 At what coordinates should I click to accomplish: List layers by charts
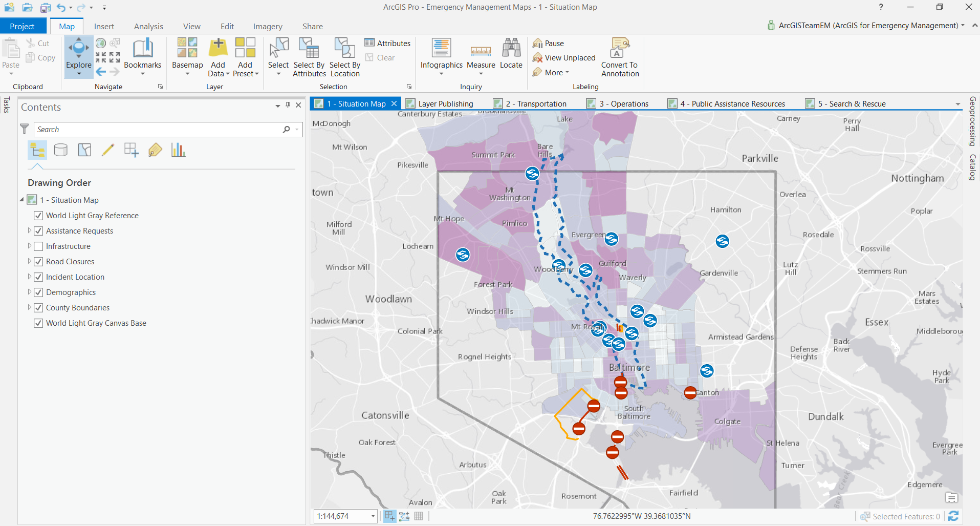click(179, 150)
